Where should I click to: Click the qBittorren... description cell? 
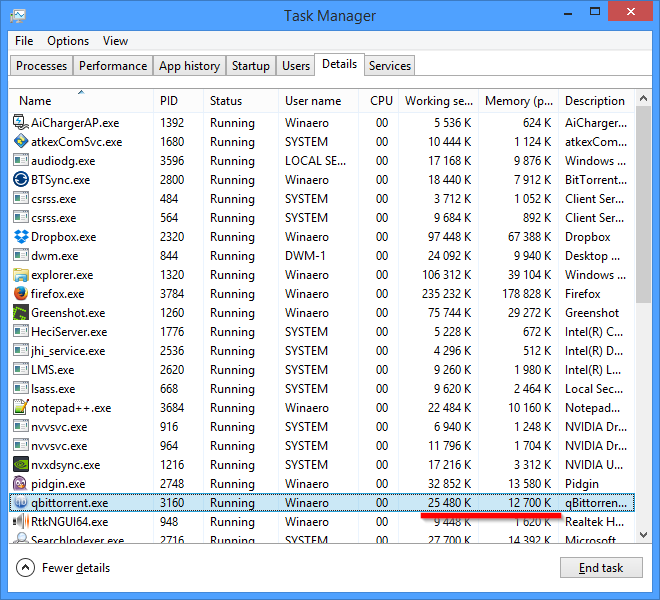[596, 503]
